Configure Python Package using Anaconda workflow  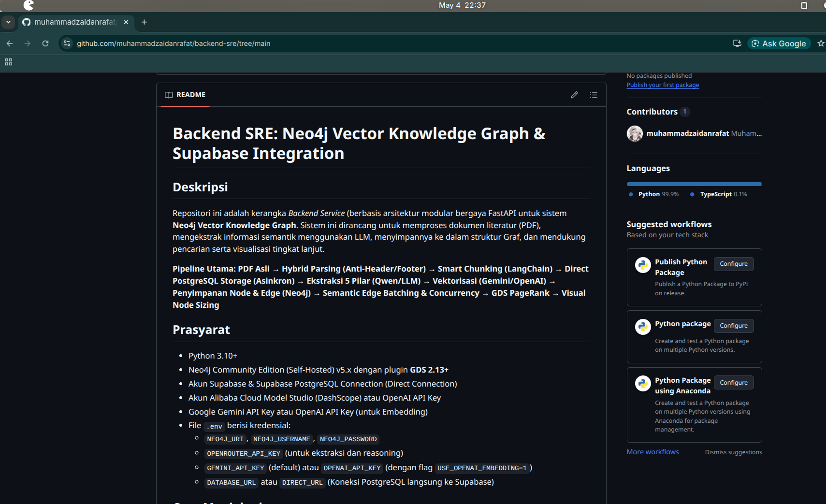tap(733, 383)
